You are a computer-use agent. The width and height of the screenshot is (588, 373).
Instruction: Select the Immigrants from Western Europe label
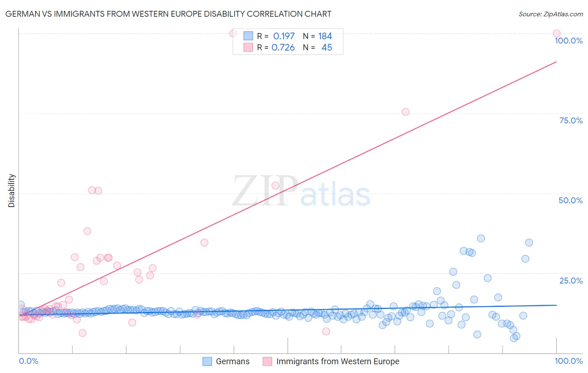337,361
